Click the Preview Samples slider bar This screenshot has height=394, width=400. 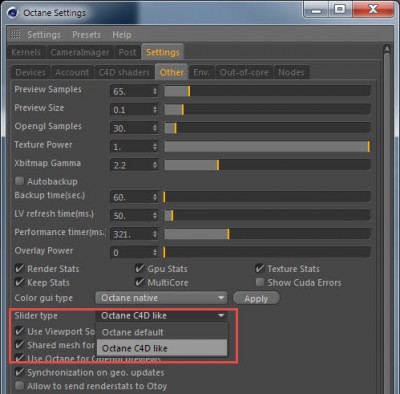pos(267,91)
